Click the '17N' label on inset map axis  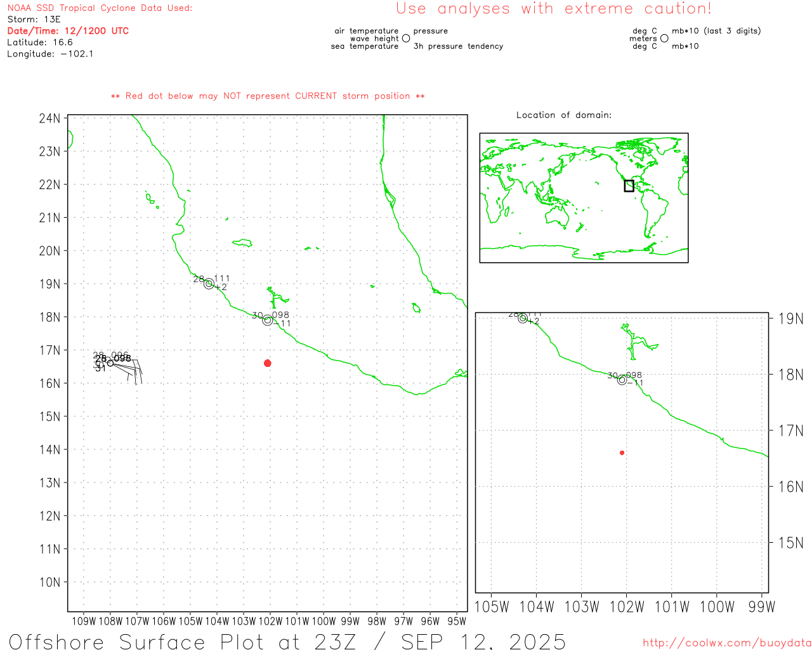(790, 431)
